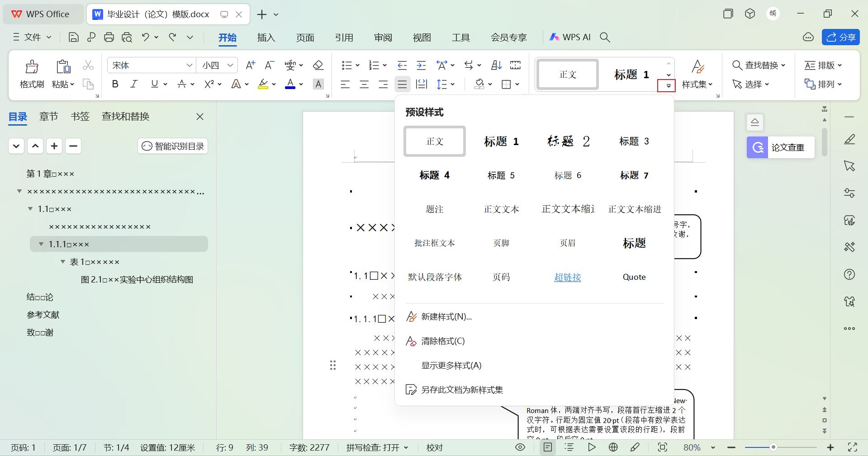868x456 pixels.
Task: Click the Save document icon
Action: (73, 37)
